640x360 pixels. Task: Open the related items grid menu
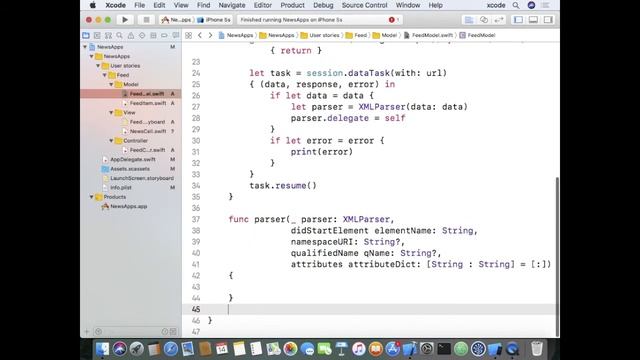click(189, 36)
